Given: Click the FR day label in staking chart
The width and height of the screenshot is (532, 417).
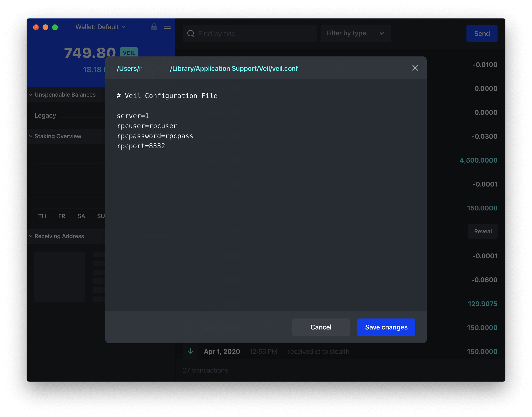Looking at the screenshot, I should point(61,216).
